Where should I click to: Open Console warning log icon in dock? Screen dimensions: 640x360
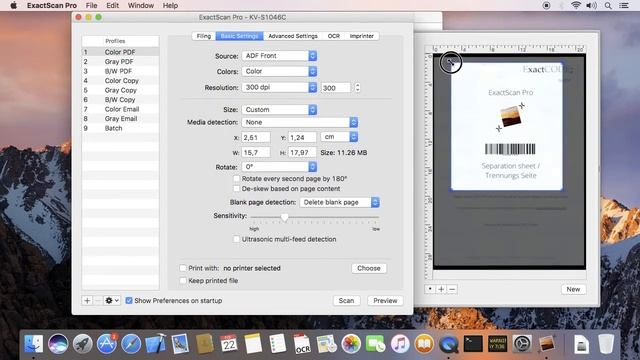click(x=498, y=344)
